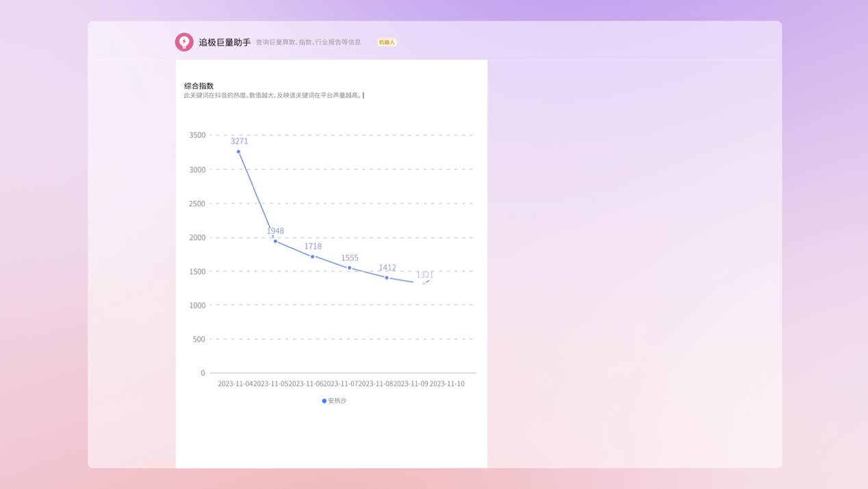Screen dimensions: 868x489
Task: Toggle the 安热沙 series legend label
Action: (x=337, y=401)
